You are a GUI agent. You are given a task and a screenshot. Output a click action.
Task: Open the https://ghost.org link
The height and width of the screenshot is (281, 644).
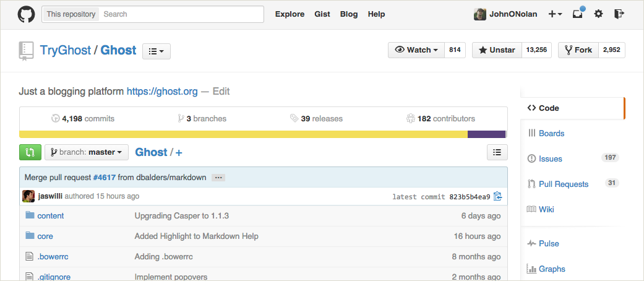click(x=162, y=91)
